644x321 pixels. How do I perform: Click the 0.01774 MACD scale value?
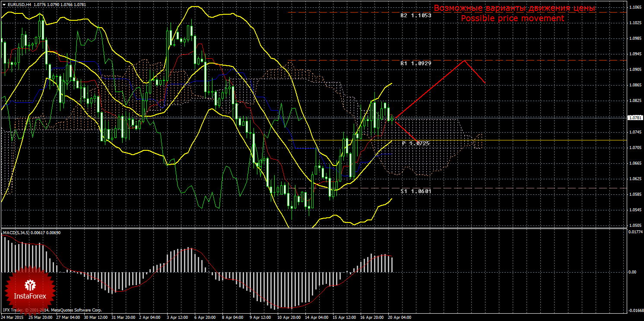[x=634, y=232]
